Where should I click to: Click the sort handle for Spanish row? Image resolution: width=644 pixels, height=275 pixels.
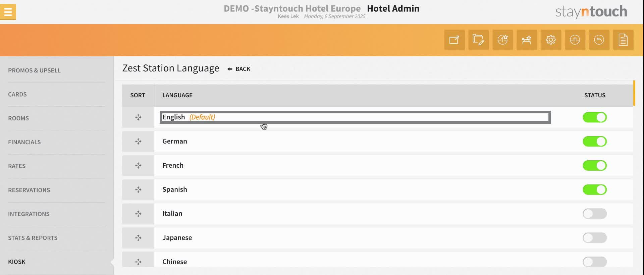138,190
